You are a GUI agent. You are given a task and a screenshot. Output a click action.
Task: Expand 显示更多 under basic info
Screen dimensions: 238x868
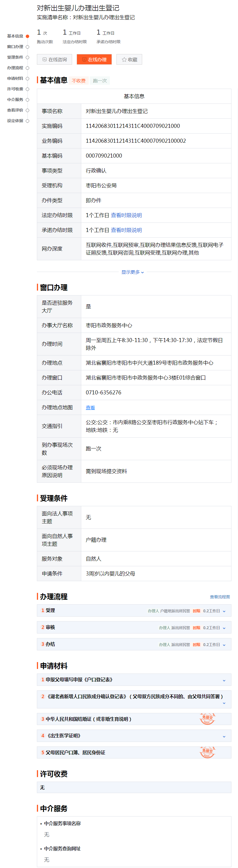click(x=132, y=272)
